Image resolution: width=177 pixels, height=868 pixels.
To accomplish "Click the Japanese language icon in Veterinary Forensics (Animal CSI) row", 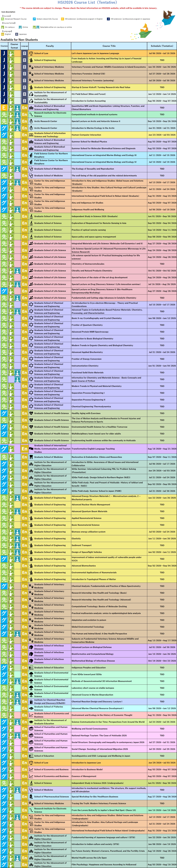I will (x=24, y=74).
